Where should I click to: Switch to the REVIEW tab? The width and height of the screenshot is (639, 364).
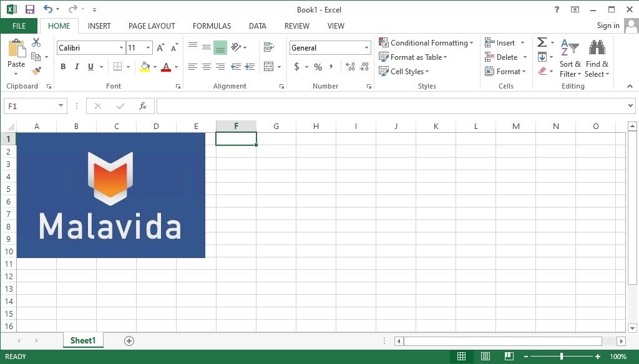(296, 26)
